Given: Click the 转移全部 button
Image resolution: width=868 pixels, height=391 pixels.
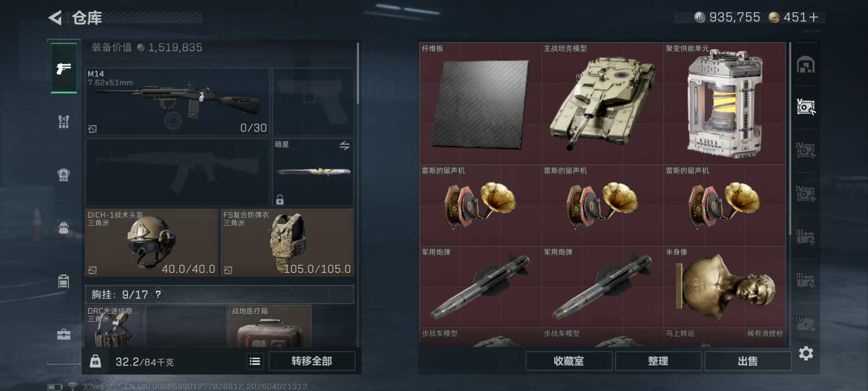Looking at the screenshot, I should tap(312, 361).
